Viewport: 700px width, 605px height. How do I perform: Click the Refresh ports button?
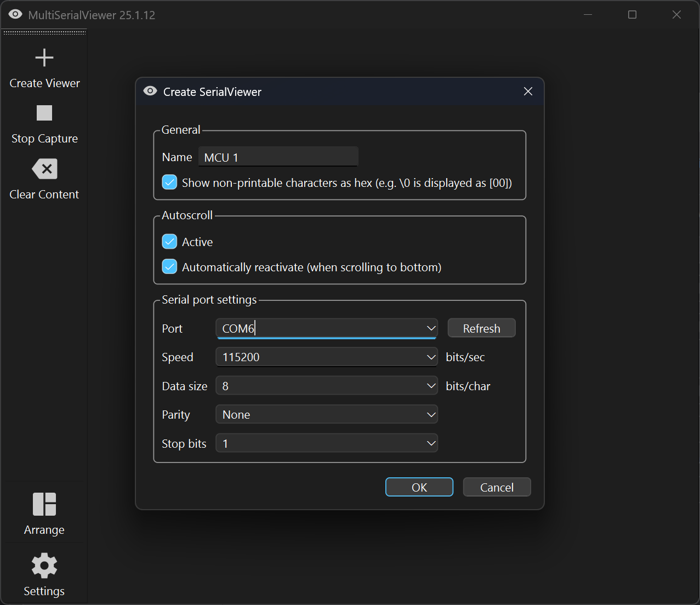click(x=481, y=328)
